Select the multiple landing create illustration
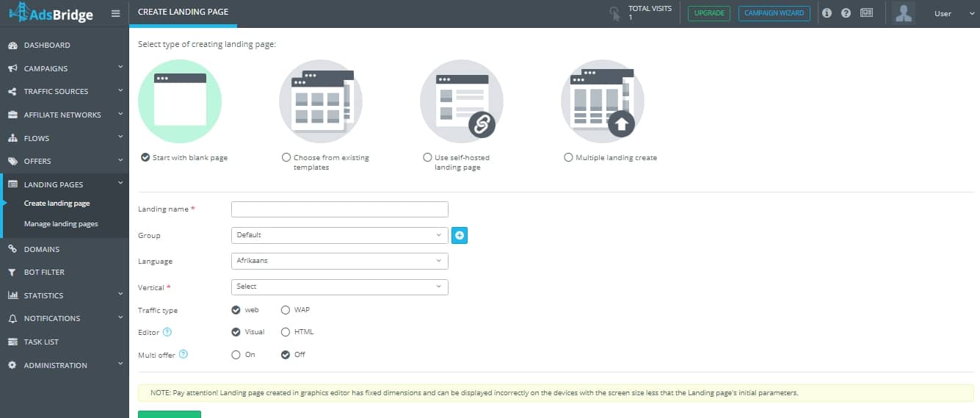The image size is (980, 418). [603, 101]
